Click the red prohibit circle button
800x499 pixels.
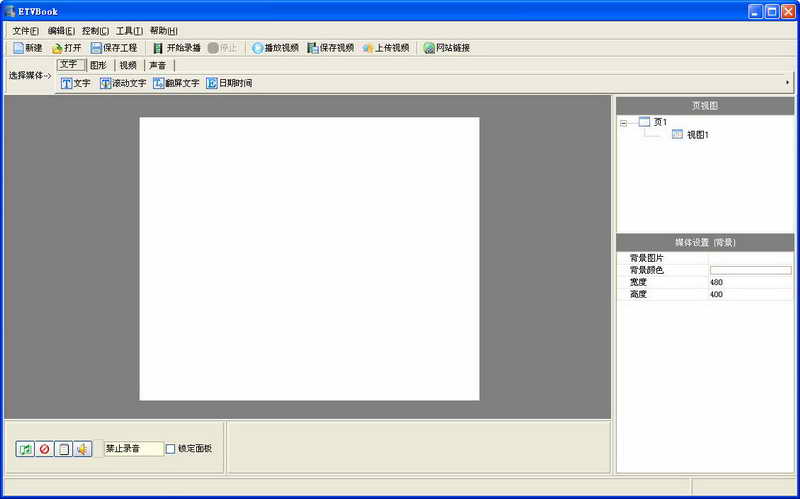[x=44, y=449]
